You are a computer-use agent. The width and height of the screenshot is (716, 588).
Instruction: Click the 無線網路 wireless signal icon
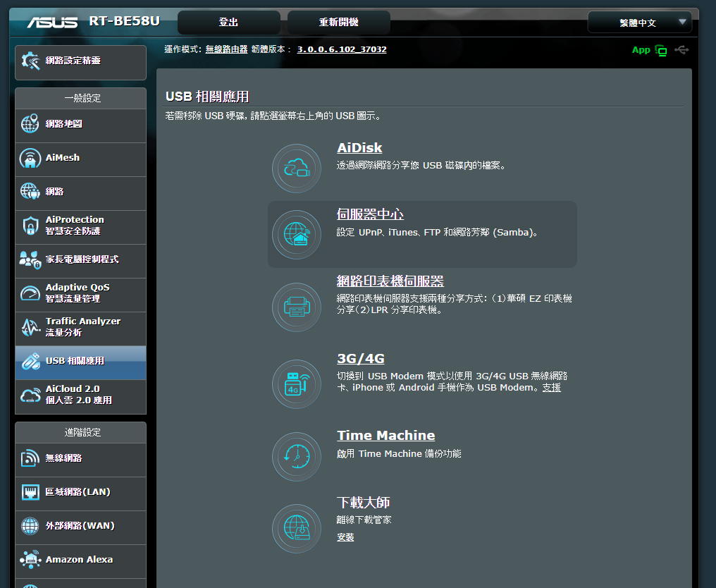pos(30,458)
